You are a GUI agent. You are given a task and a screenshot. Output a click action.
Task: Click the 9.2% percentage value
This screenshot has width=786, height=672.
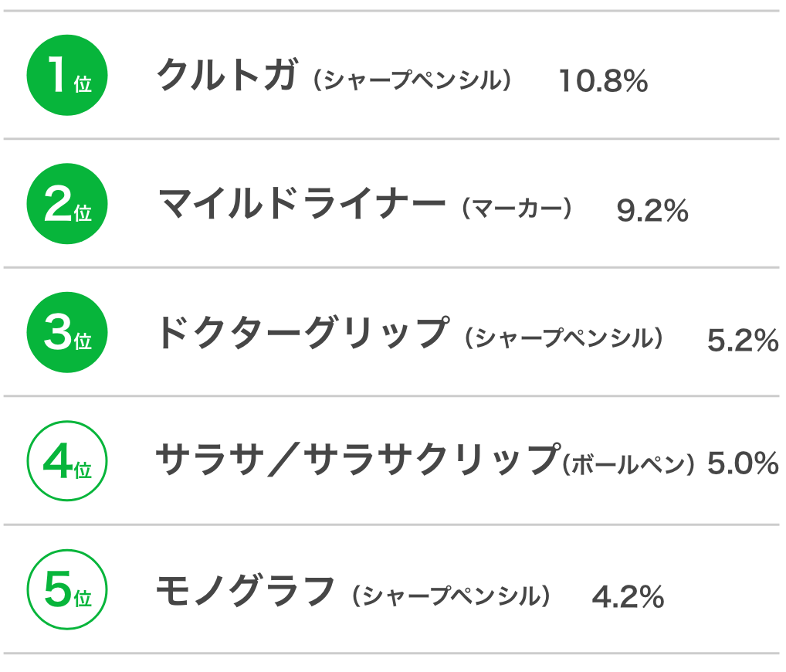pyautogui.click(x=652, y=210)
